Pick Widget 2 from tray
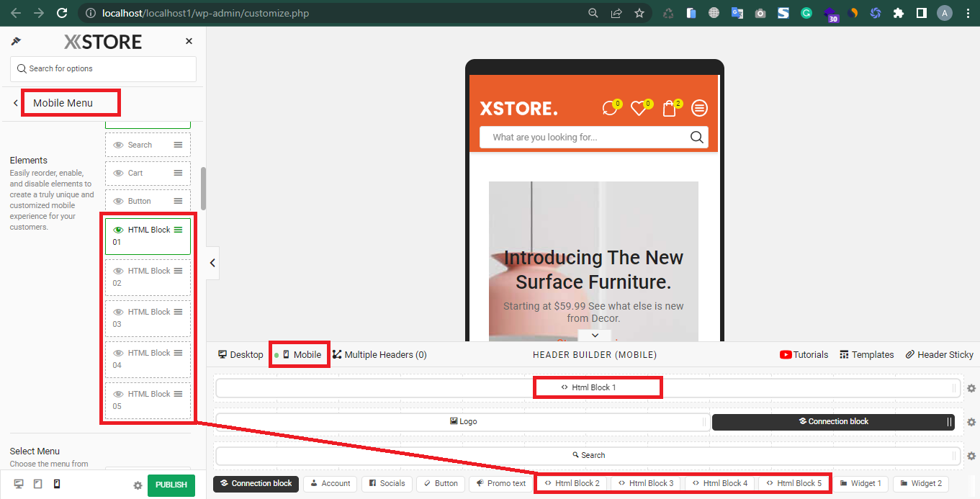This screenshot has width=980, height=499. tap(920, 483)
